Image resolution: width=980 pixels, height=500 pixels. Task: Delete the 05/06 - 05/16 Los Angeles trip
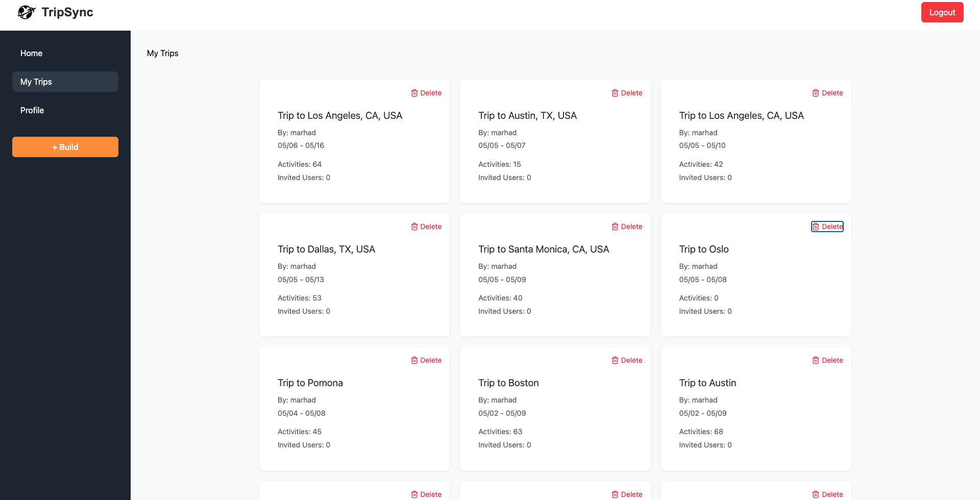[x=426, y=93]
